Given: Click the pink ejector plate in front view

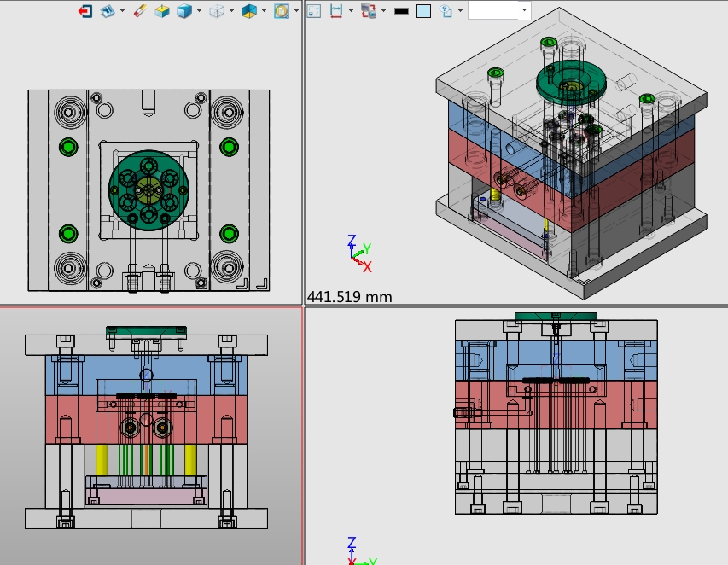Looking at the screenshot, I should coord(146,496).
